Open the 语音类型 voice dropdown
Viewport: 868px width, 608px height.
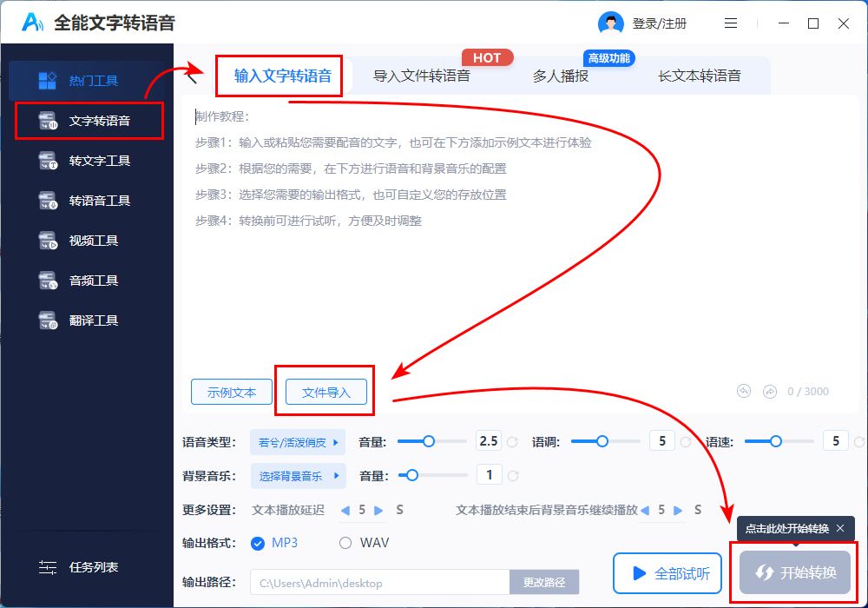click(298, 442)
